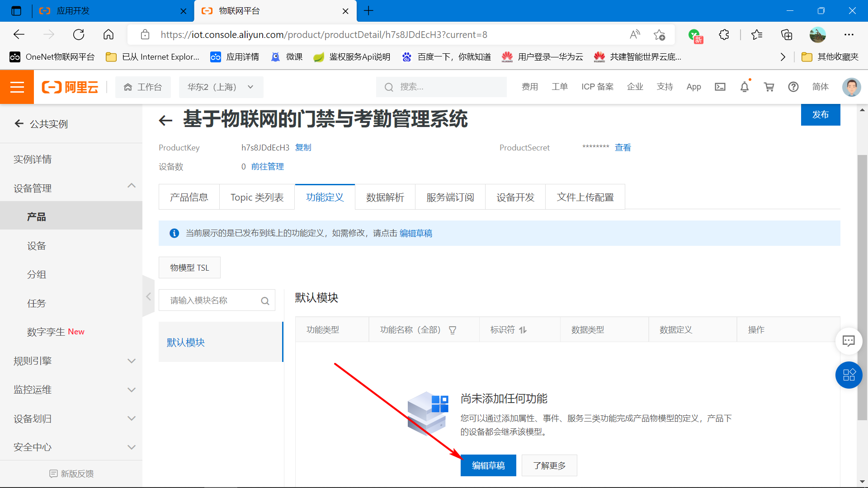Viewport: 868px width, 488px height.
Task: Click the read aloud icon in address bar
Action: click(635, 35)
